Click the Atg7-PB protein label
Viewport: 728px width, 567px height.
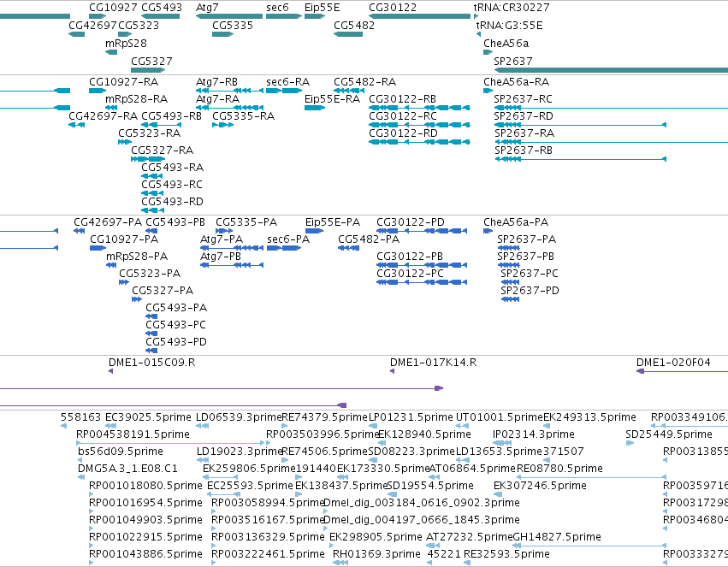221,257
